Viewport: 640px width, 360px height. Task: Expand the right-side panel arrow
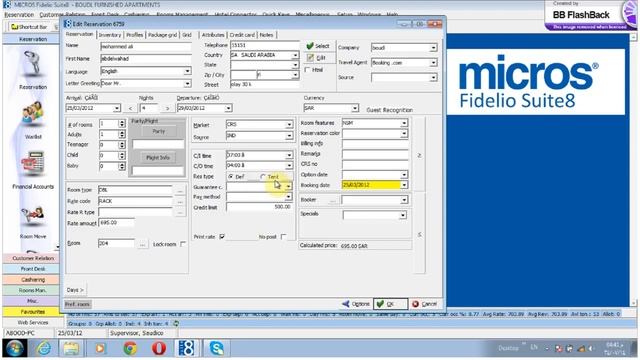[419, 156]
